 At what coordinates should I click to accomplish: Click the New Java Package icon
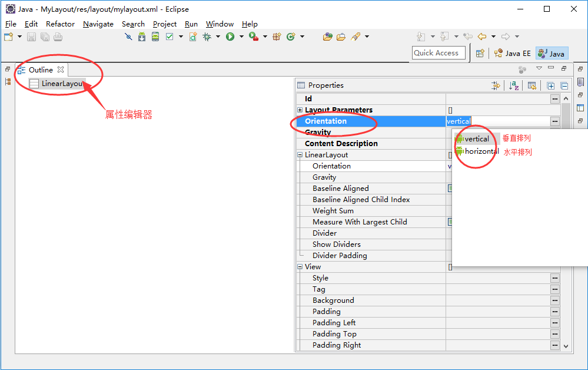pos(277,37)
